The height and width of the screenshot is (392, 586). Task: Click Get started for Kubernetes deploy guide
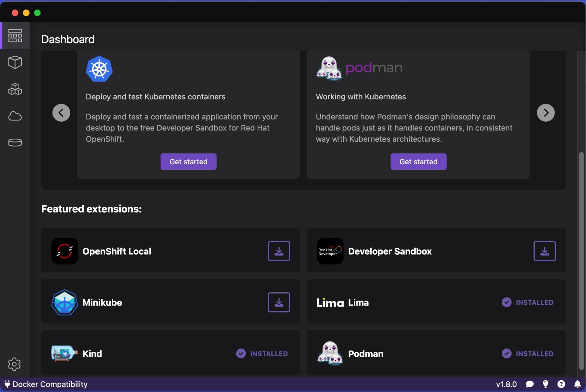pyautogui.click(x=188, y=162)
